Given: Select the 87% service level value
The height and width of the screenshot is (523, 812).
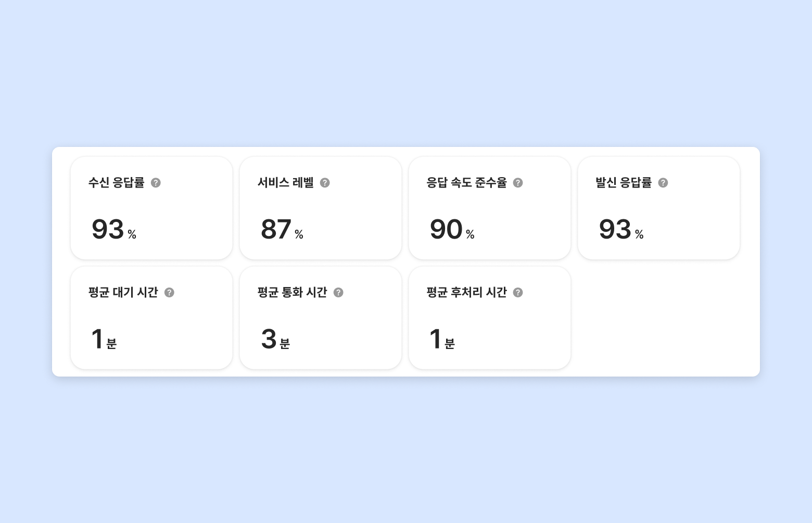Looking at the screenshot, I should (x=282, y=230).
